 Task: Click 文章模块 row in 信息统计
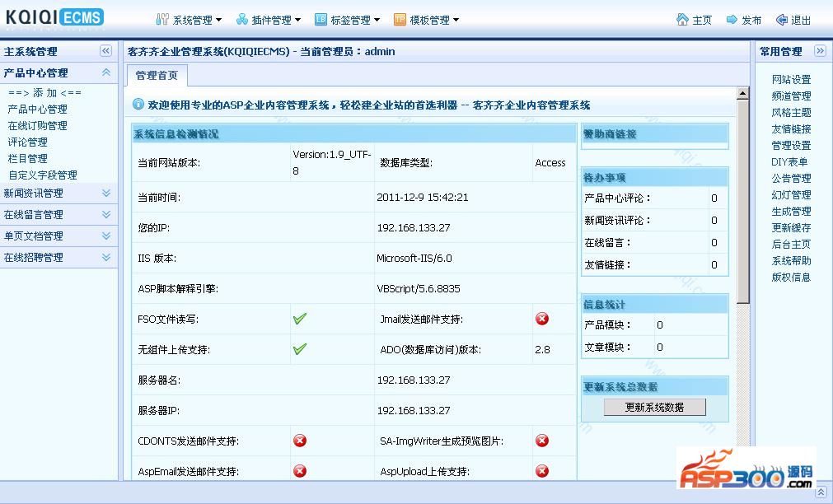tap(654, 347)
